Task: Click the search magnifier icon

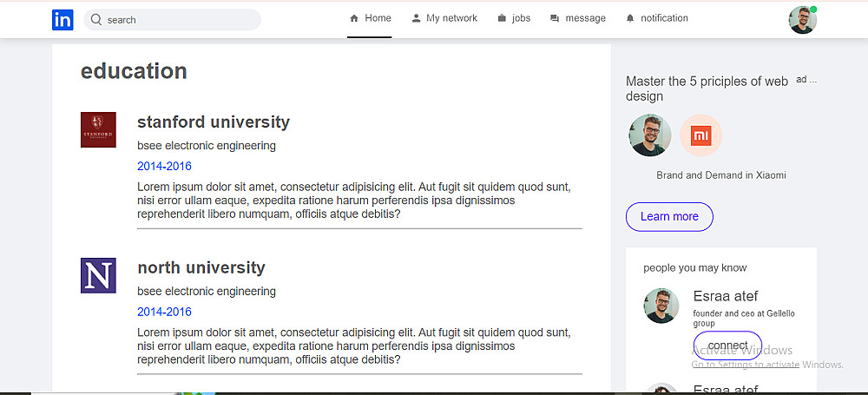Action: (x=95, y=19)
